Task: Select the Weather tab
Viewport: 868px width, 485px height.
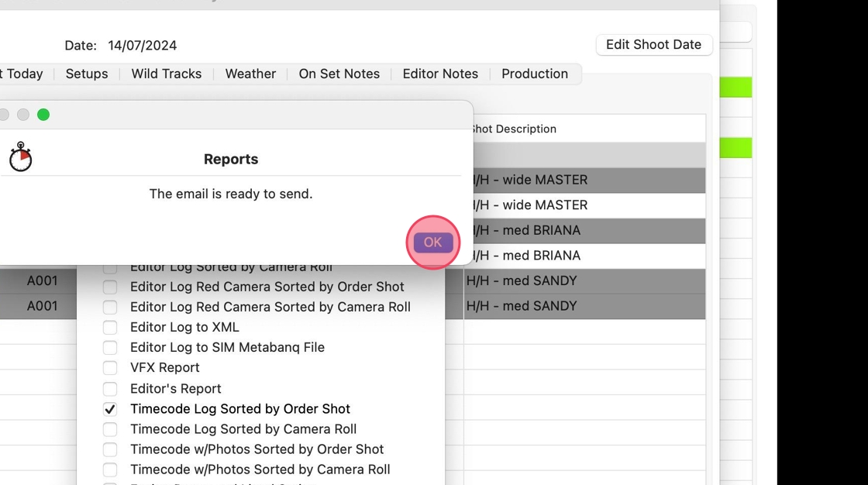Action: coord(250,74)
